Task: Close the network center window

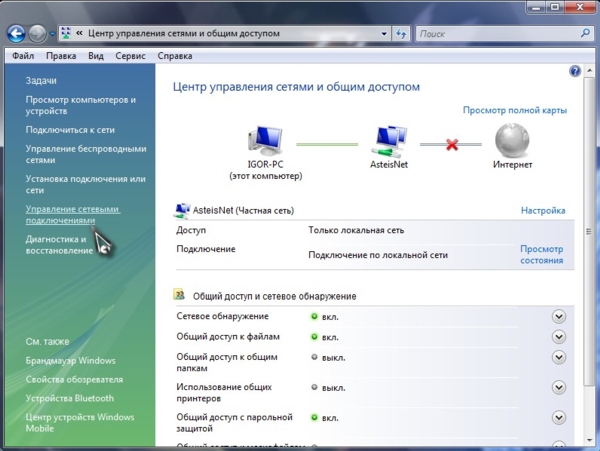Action: click(x=579, y=7)
